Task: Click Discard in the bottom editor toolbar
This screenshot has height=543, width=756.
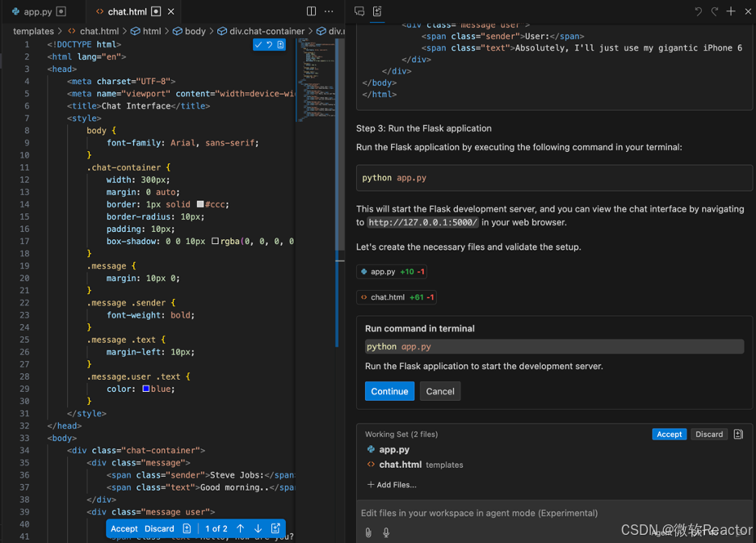Action: pyautogui.click(x=159, y=528)
